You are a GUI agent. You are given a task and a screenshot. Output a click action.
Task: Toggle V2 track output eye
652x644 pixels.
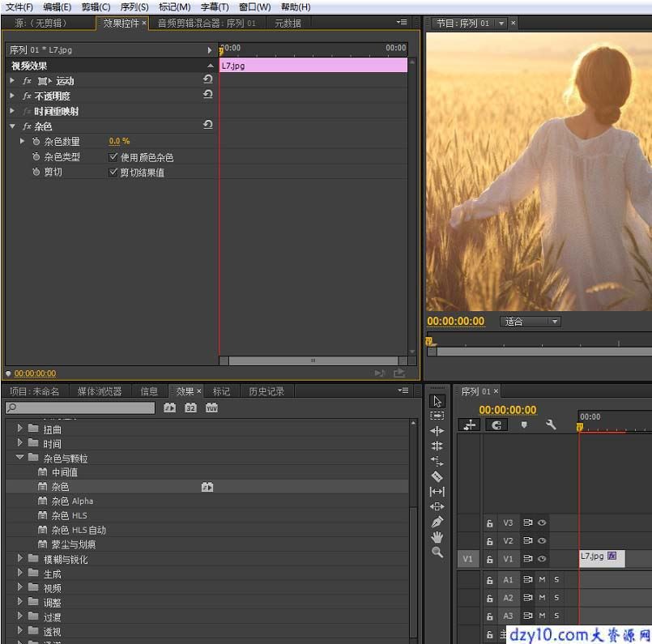pos(542,540)
